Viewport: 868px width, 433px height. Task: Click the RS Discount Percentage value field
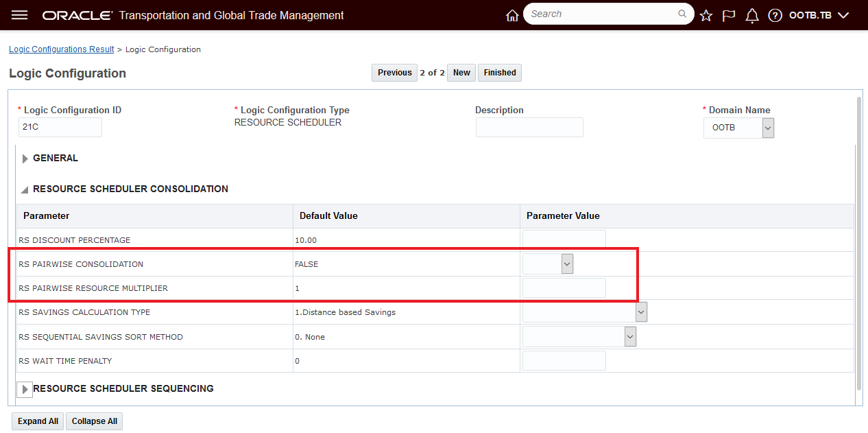click(x=564, y=239)
